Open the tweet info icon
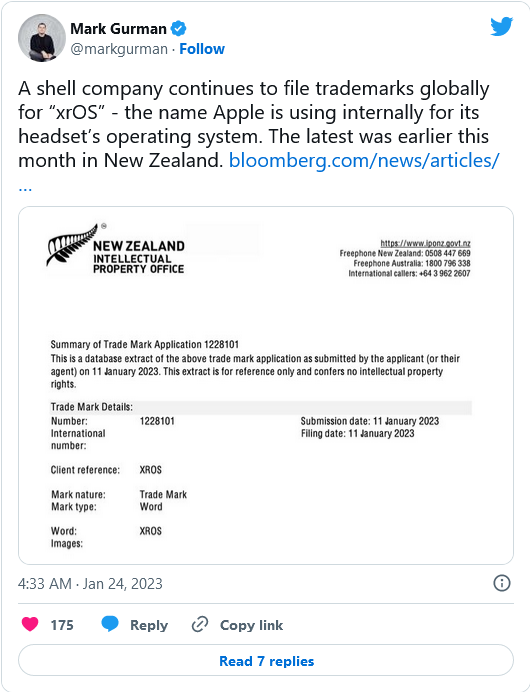Image resolution: width=530 pixels, height=692 pixels. click(x=502, y=583)
